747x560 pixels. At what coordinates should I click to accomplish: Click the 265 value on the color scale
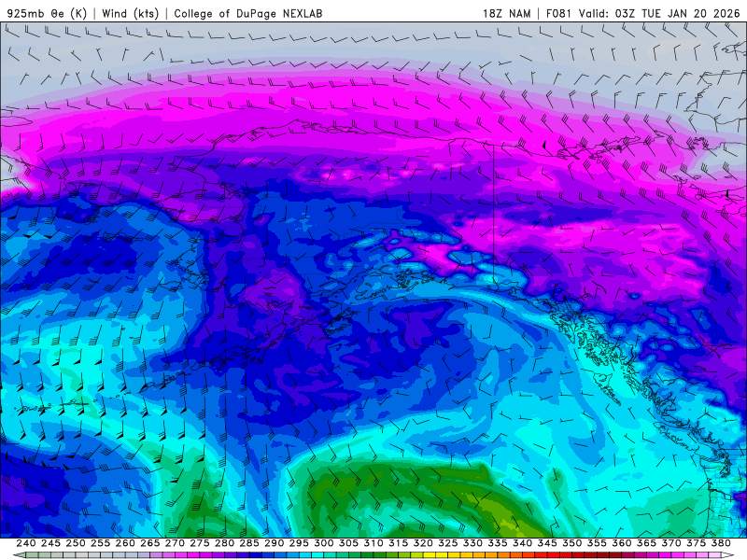[x=150, y=543]
